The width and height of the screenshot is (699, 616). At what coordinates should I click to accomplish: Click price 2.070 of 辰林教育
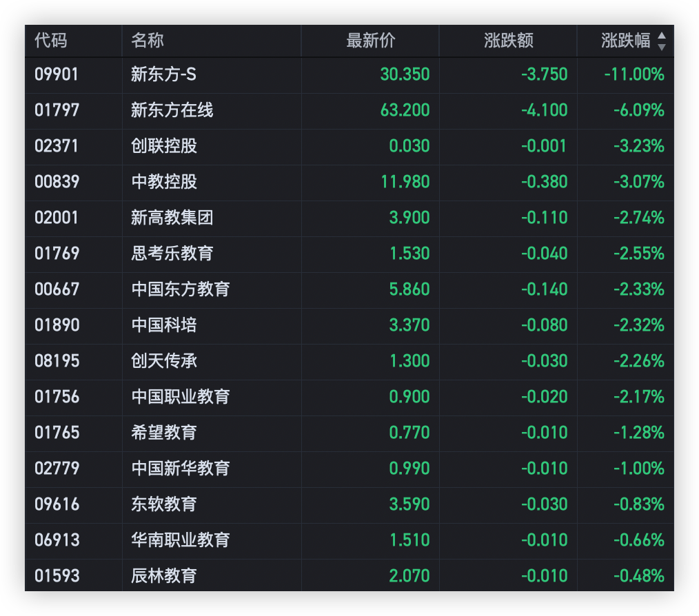click(409, 576)
